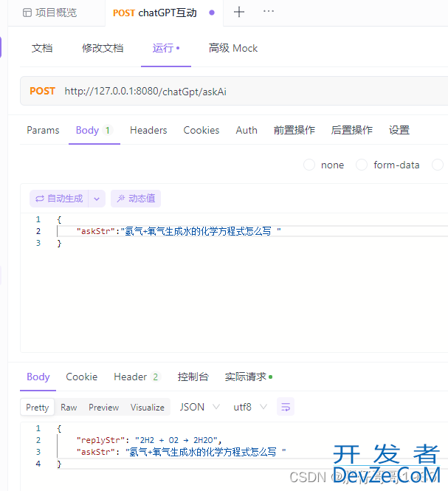Open the 修改文档 view
Screen dimensions: 448x491
[103, 48]
